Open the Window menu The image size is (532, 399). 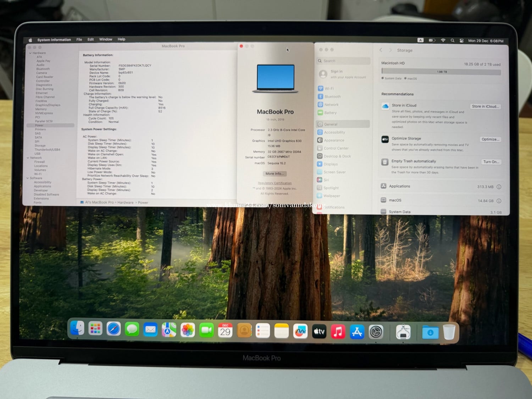[106, 39]
